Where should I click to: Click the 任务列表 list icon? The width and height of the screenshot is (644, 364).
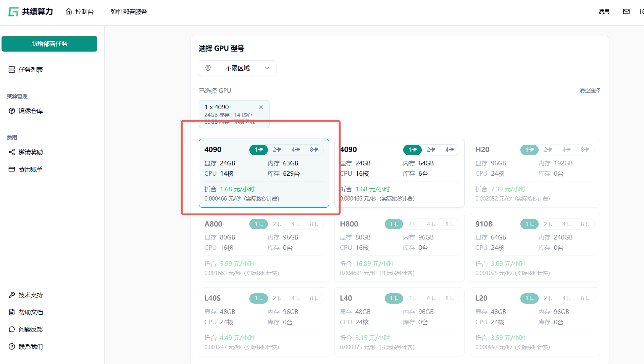(12, 70)
